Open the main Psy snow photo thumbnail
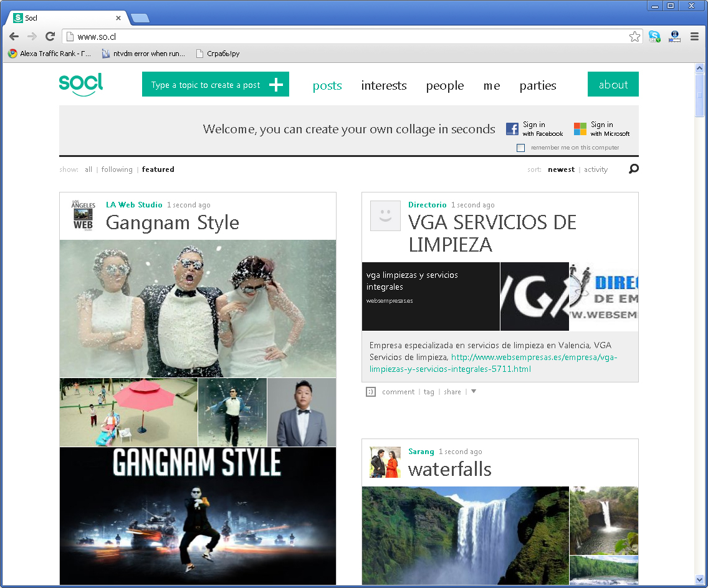This screenshot has width=708, height=588. coord(198,308)
